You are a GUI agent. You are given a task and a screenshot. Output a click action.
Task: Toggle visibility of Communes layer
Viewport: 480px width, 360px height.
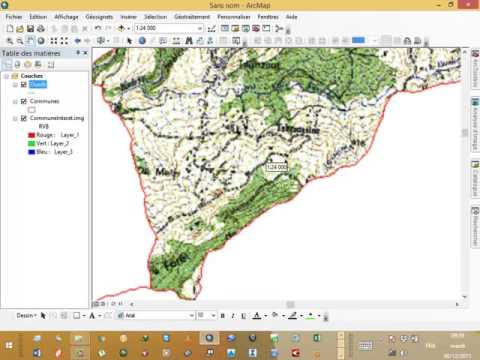point(24,101)
